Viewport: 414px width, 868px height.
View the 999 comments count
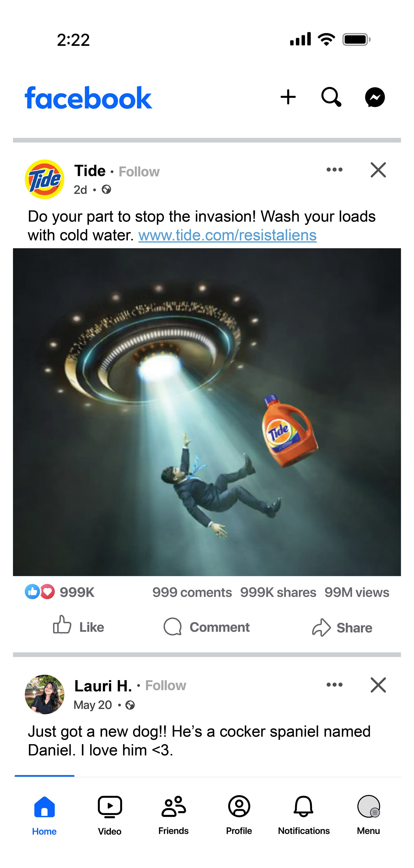(x=192, y=592)
